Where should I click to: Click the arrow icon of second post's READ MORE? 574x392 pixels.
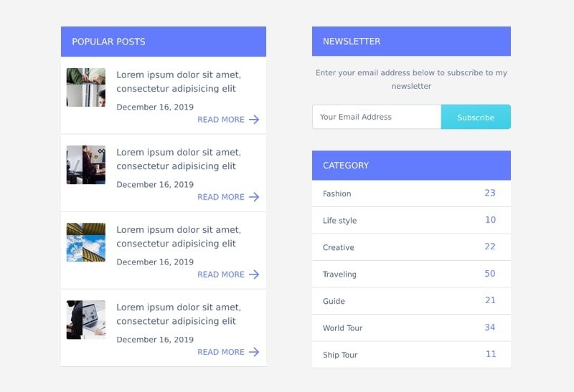tap(254, 197)
